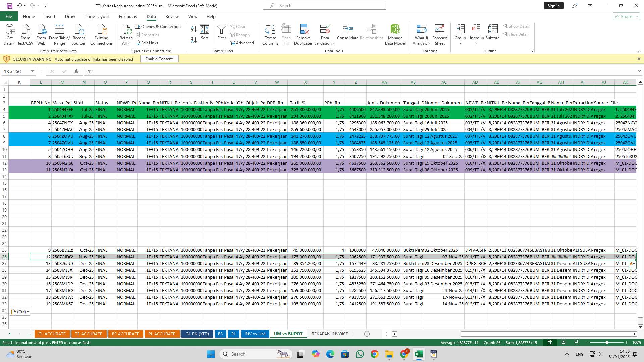Viewport: 644px width, 362px height.
Task: Click the Forecast Sheet icon
Action: [439, 34]
